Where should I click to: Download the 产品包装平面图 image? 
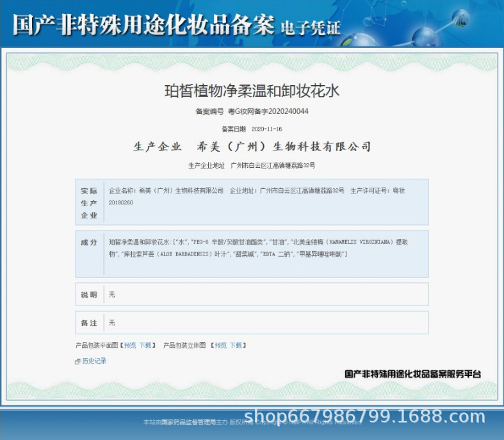[x=145, y=345]
